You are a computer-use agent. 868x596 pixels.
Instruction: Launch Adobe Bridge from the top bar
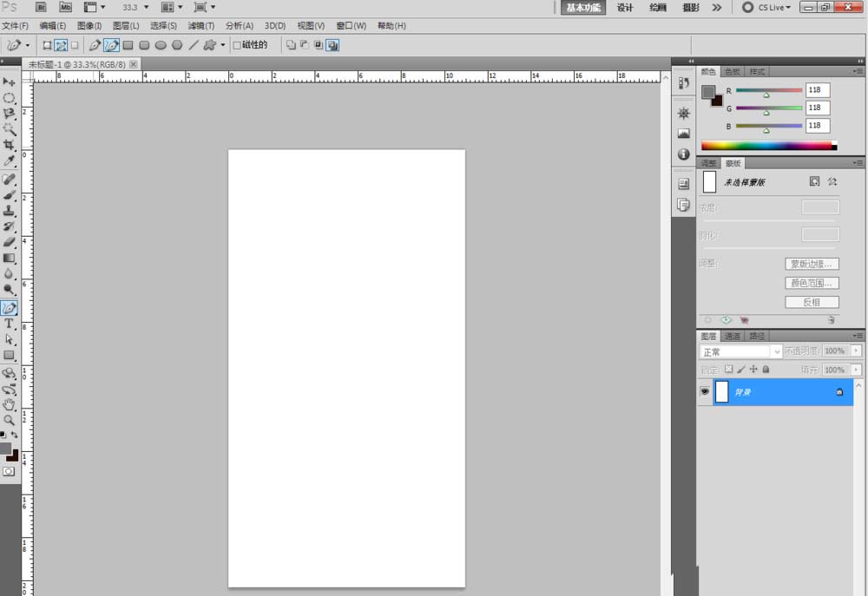pos(41,7)
